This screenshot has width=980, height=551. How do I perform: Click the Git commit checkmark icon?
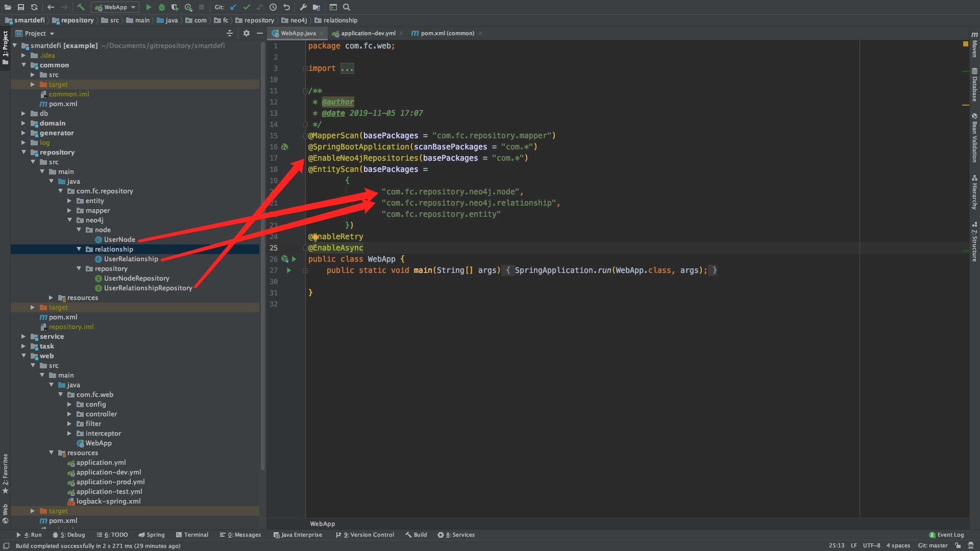pyautogui.click(x=247, y=7)
